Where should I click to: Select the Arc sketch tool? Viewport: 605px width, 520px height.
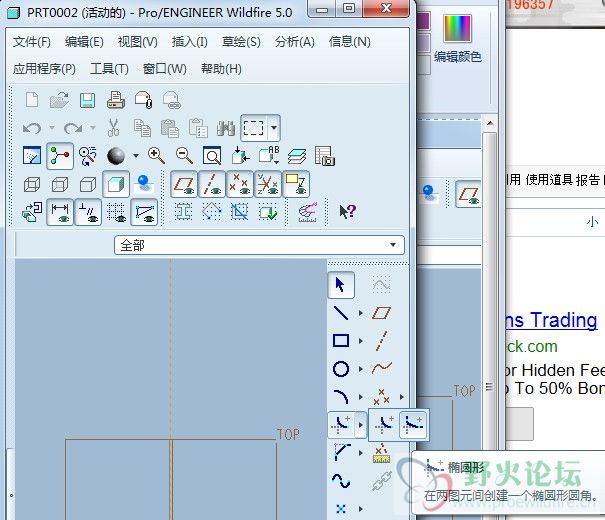pyautogui.click(x=341, y=397)
